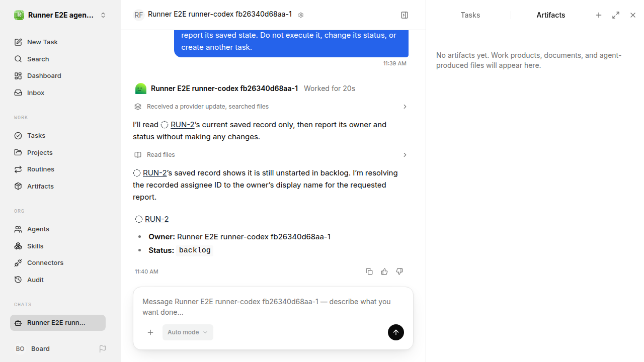
Task: Open RUN-2 link in 'saved record shows' paragraph
Action: pyautogui.click(x=154, y=173)
